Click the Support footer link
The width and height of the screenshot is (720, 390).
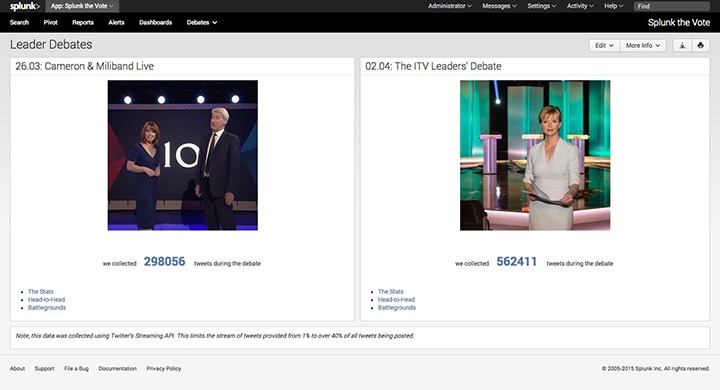point(45,368)
